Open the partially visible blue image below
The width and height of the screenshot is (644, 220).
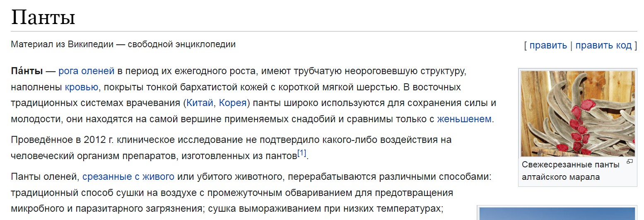pos(557,213)
